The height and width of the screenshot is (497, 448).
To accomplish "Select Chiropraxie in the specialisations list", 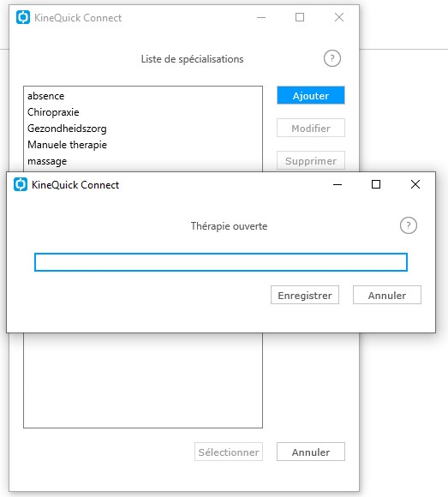I will point(143,112).
